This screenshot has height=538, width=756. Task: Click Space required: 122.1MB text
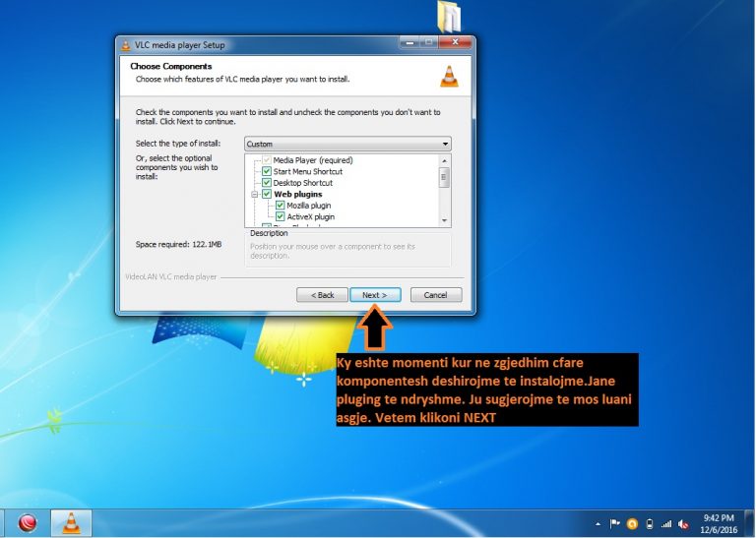pyautogui.click(x=178, y=244)
